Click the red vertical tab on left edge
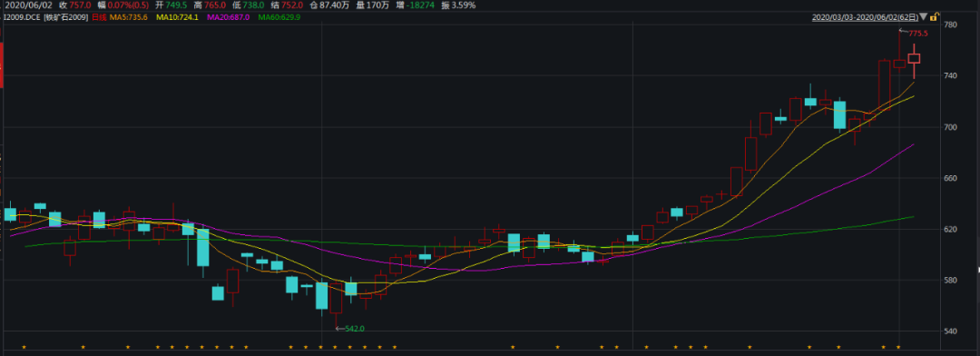 coord(2,65)
